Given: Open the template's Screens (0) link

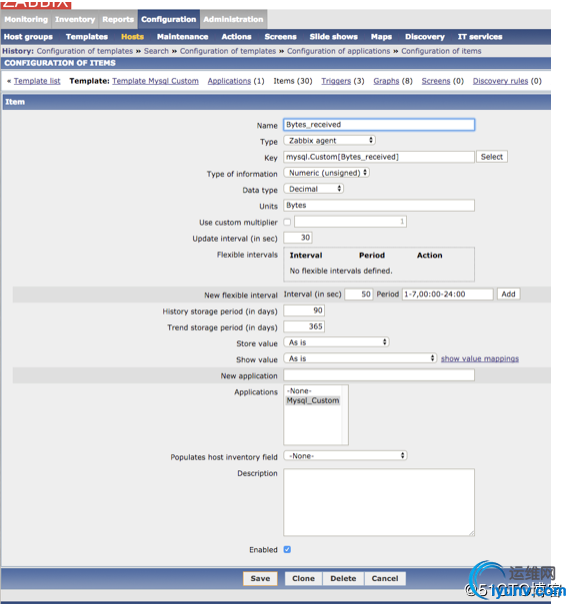Looking at the screenshot, I should (435, 81).
